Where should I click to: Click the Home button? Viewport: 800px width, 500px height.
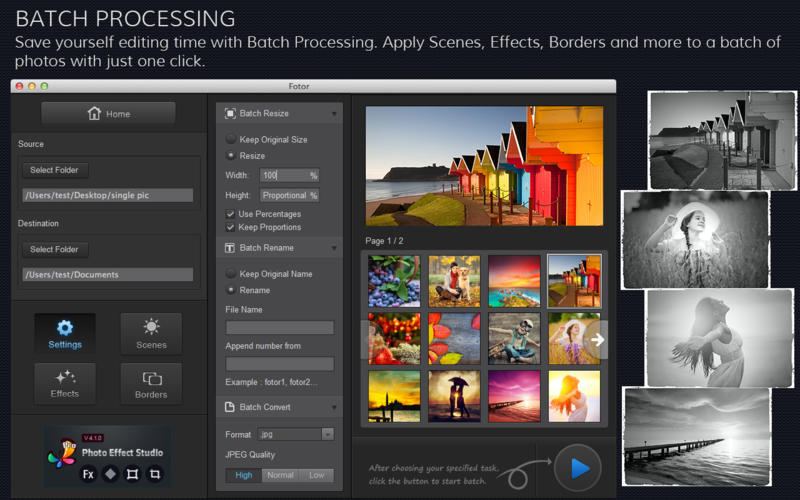point(108,113)
